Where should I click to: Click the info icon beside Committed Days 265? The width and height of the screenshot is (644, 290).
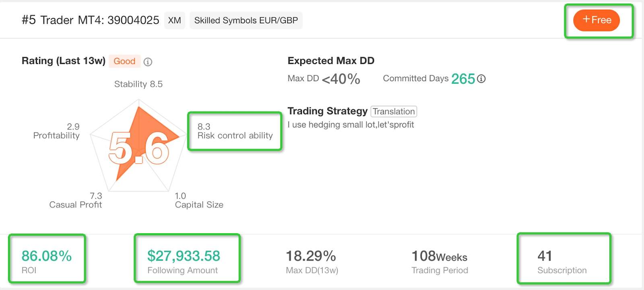tap(481, 79)
